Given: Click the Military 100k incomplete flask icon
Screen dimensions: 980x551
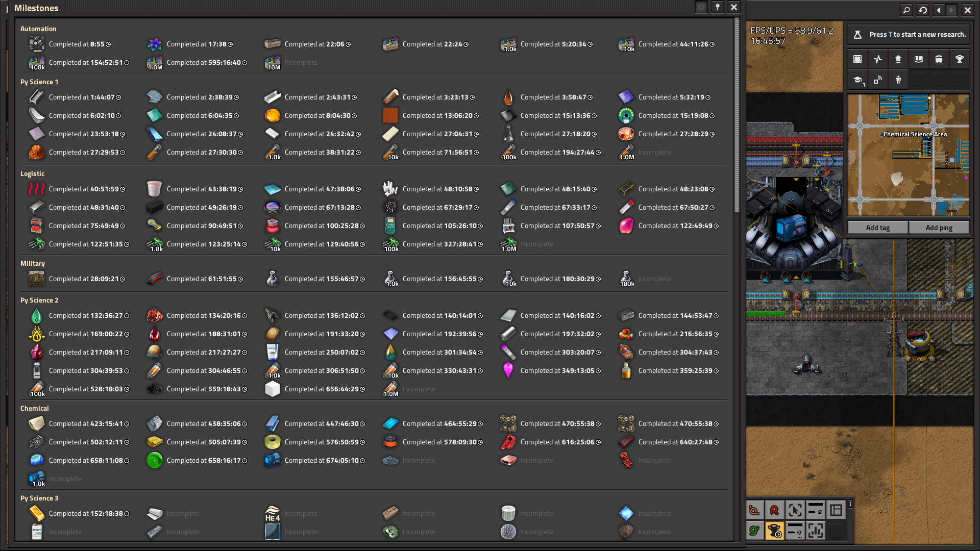Looking at the screenshot, I should [626, 279].
